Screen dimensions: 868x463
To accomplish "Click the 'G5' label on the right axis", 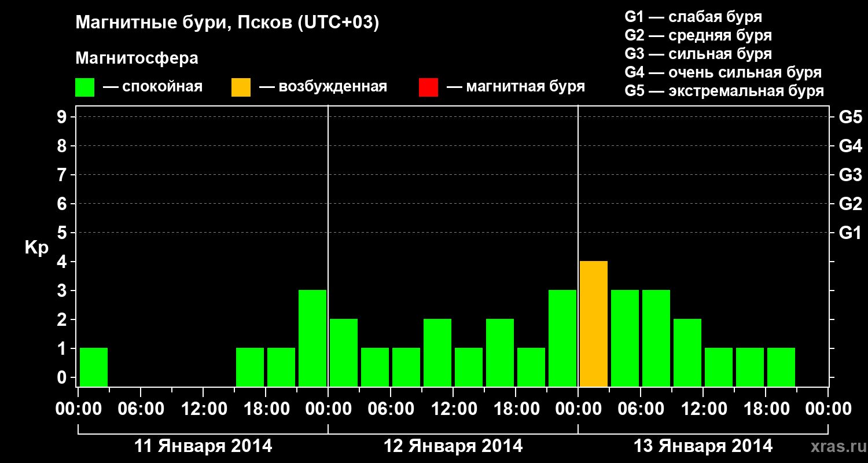I will (851, 117).
